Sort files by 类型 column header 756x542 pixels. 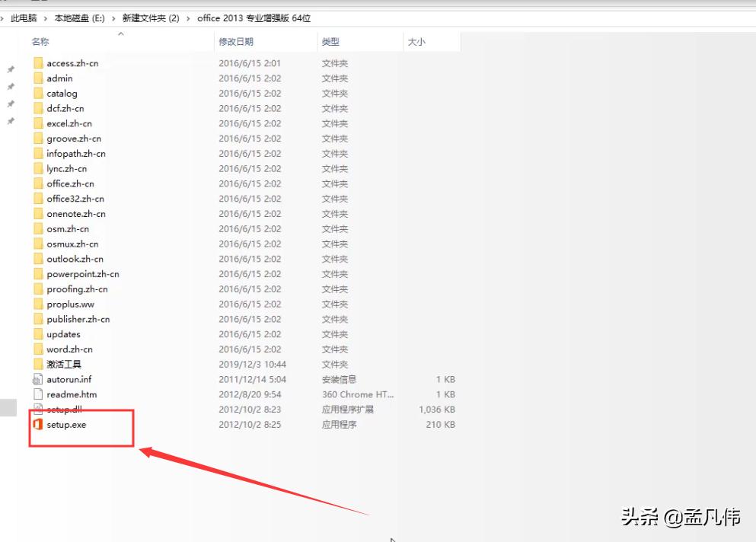tap(330, 41)
